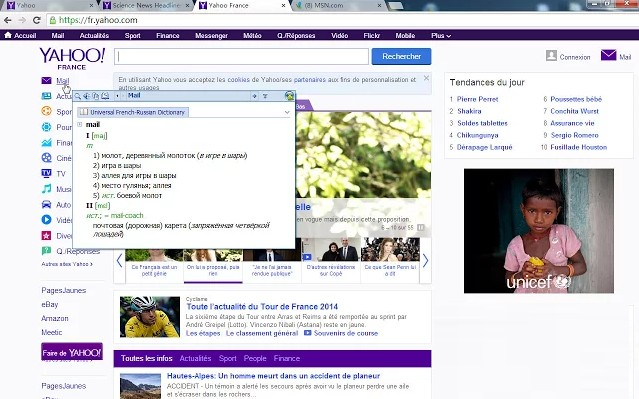Image resolution: width=639 pixels, height=399 pixels.
Task: Open Toute l'actualité du Tour de France 2014
Action: click(262, 306)
